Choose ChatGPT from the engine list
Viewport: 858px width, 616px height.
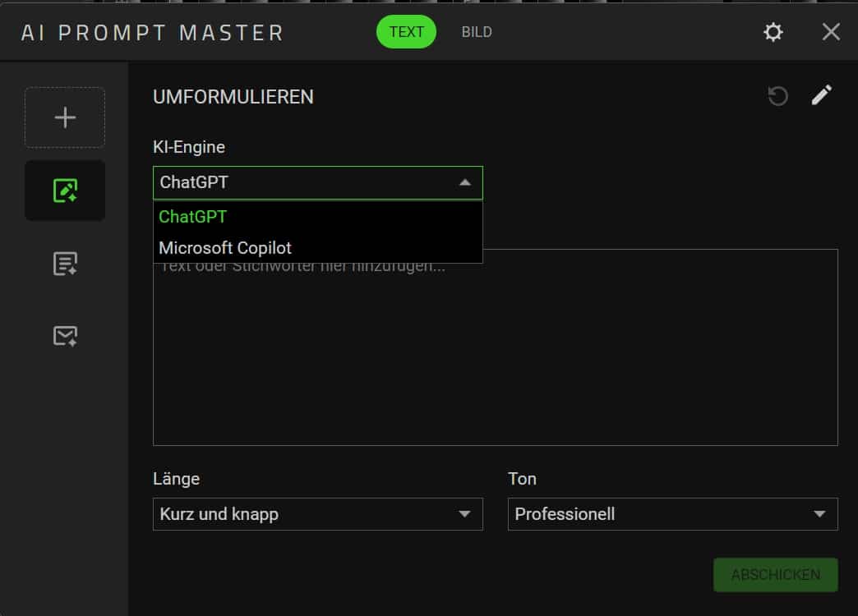click(193, 217)
